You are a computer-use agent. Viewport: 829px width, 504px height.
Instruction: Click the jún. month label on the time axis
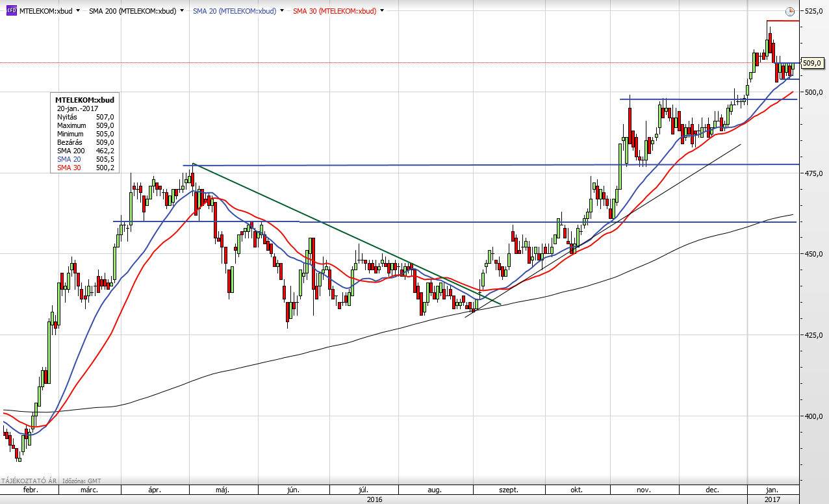[294, 490]
